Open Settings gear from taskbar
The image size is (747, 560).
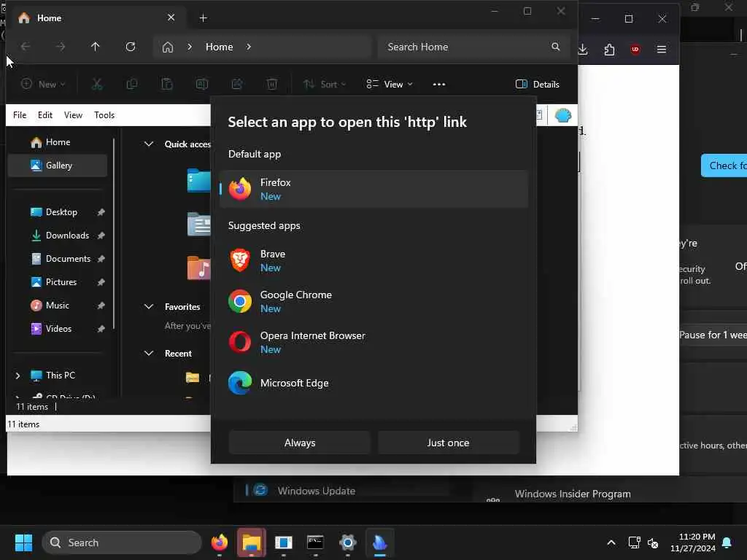(x=348, y=542)
